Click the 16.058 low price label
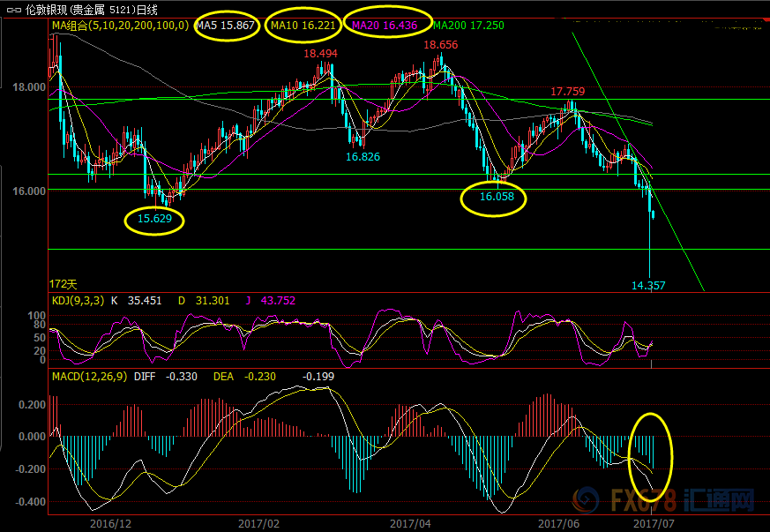 [497, 197]
